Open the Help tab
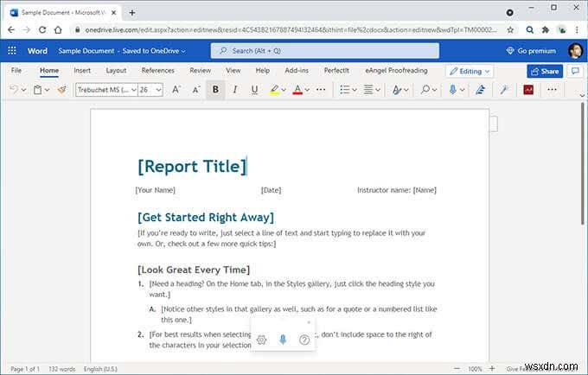Viewport: 588px width, 375px height. (x=263, y=71)
